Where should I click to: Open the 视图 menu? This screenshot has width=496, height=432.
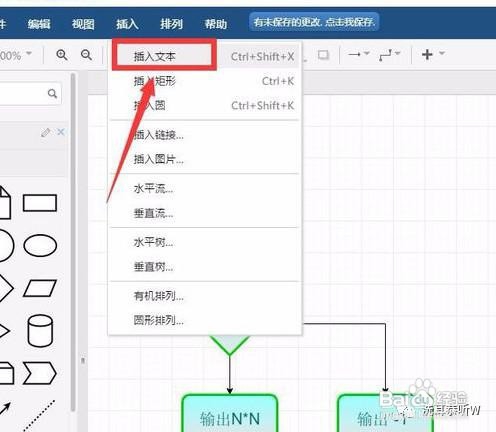tap(83, 24)
